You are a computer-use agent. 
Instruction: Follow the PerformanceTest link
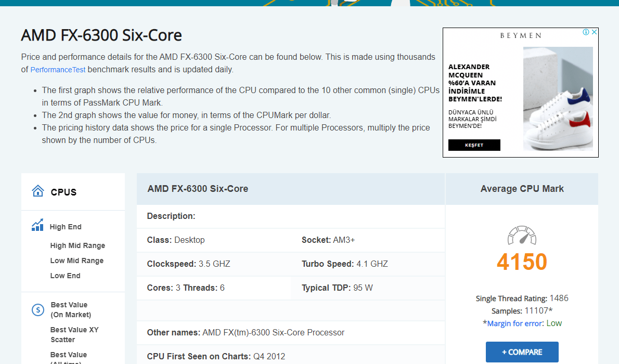click(58, 70)
